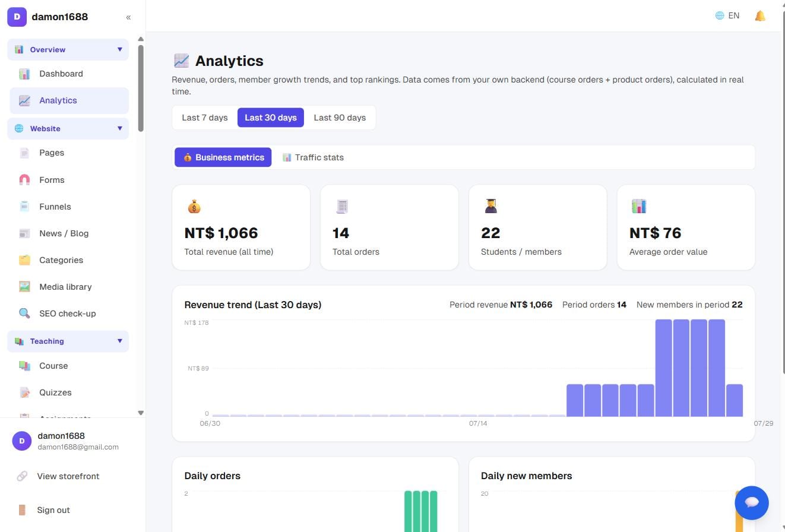Viewport: 785px width, 532px height.
Task: Collapse the Overview section arrow
Action: (x=119, y=50)
